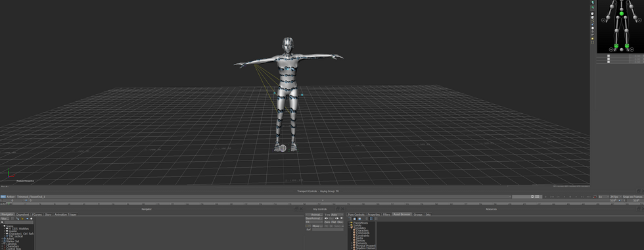
Task: Delete key with X icon in Key Controls
Action: point(341,218)
